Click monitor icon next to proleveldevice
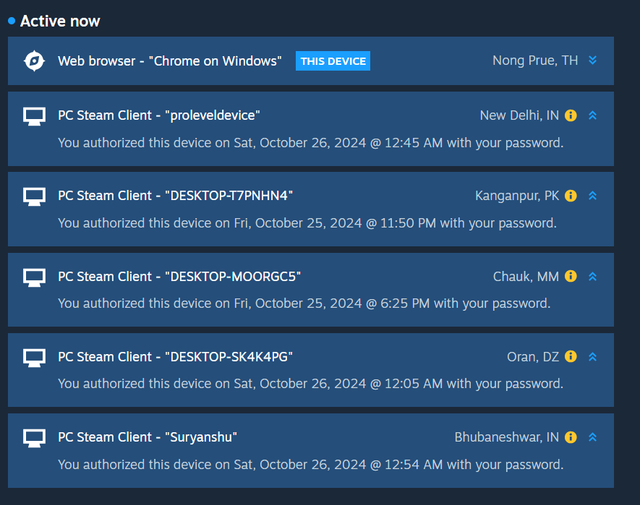640x505 pixels. point(34,116)
